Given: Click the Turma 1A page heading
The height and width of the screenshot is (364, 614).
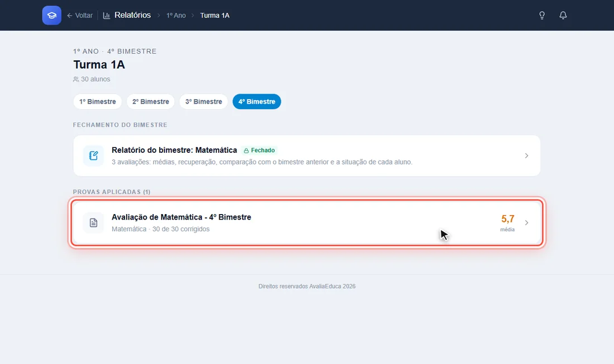Looking at the screenshot, I should [99, 65].
